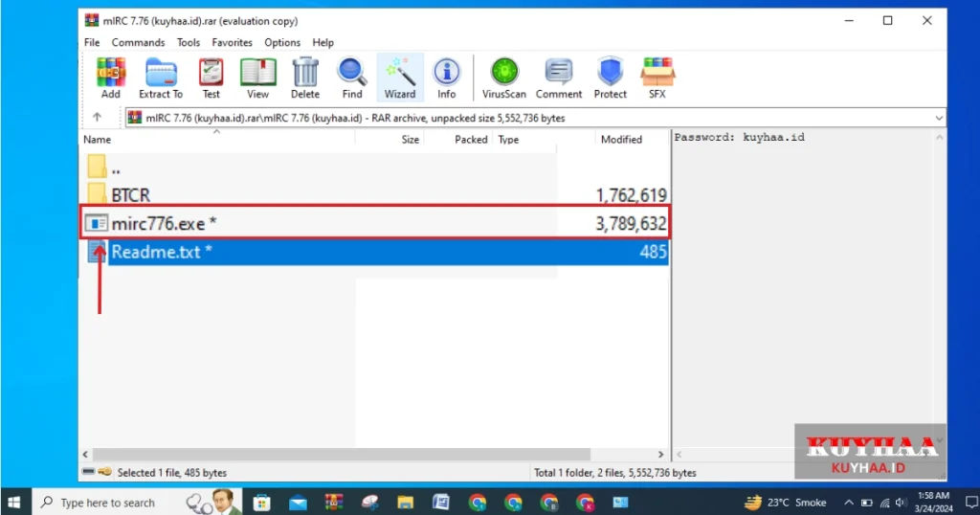Click the volume speaker tray icon
Image resolution: width=980 pixels, height=515 pixels.
[901, 503]
